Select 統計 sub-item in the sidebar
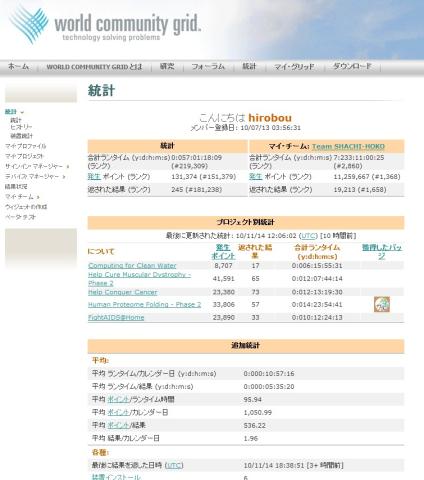 click(x=16, y=120)
